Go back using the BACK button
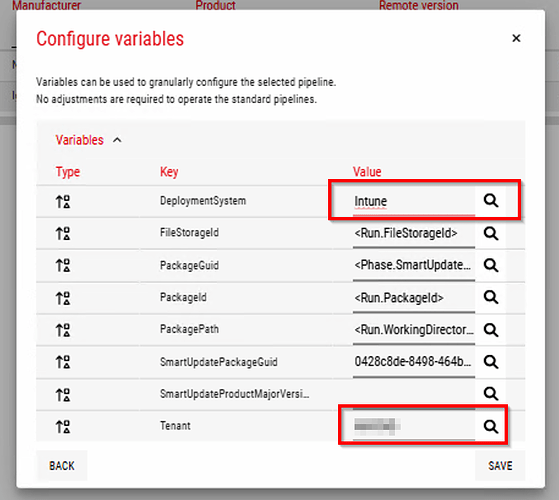The height and width of the screenshot is (500, 559). (62, 466)
